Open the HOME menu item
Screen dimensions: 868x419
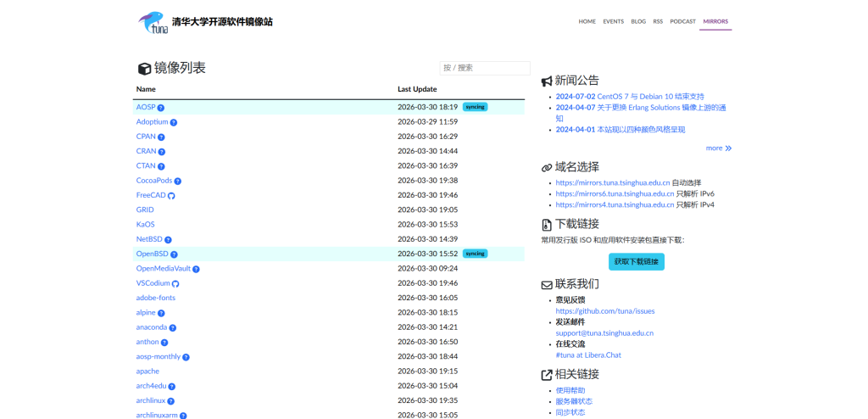pos(587,21)
